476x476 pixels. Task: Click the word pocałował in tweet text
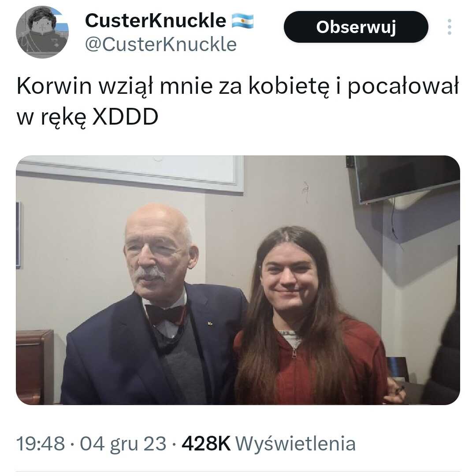[403, 87]
